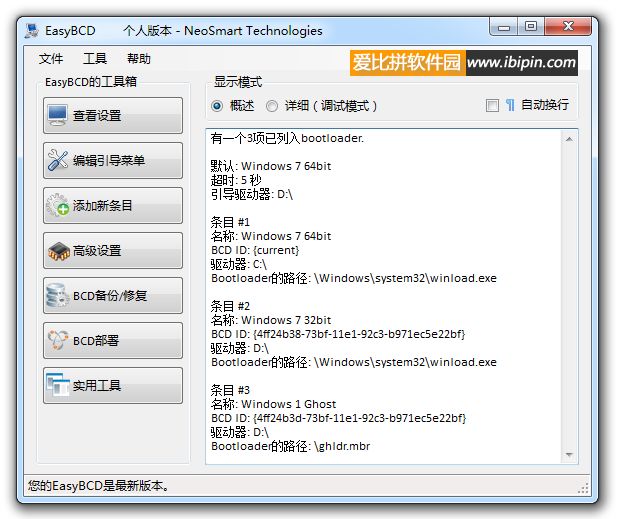
Task: Click the resize grip in status bar corner
Action: (x=583, y=488)
